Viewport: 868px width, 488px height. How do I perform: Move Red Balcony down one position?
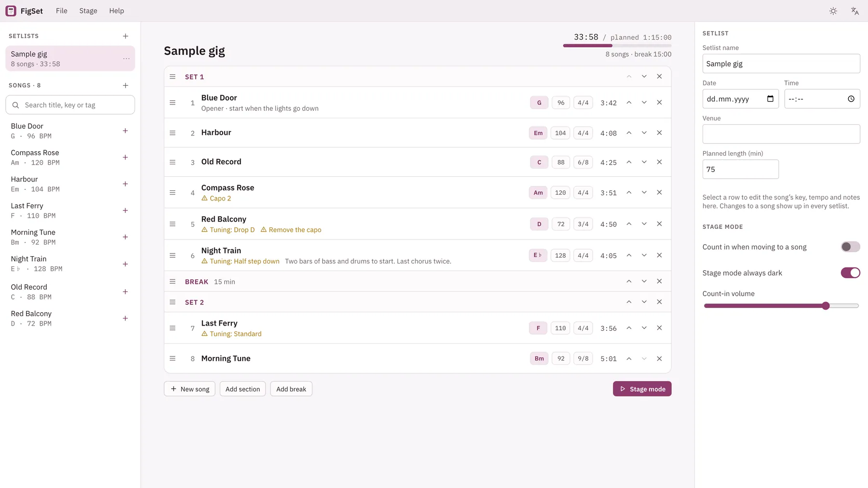tap(644, 224)
